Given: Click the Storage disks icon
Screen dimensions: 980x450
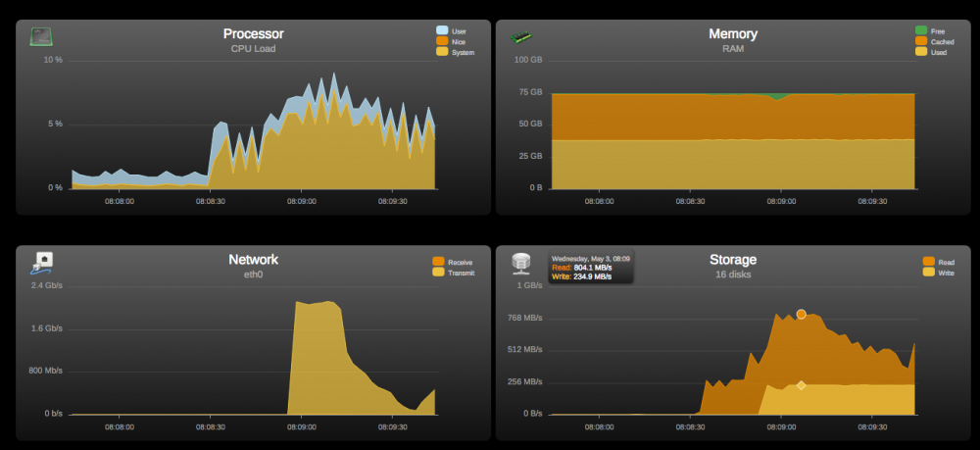Looking at the screenshot, I should 520,263.
